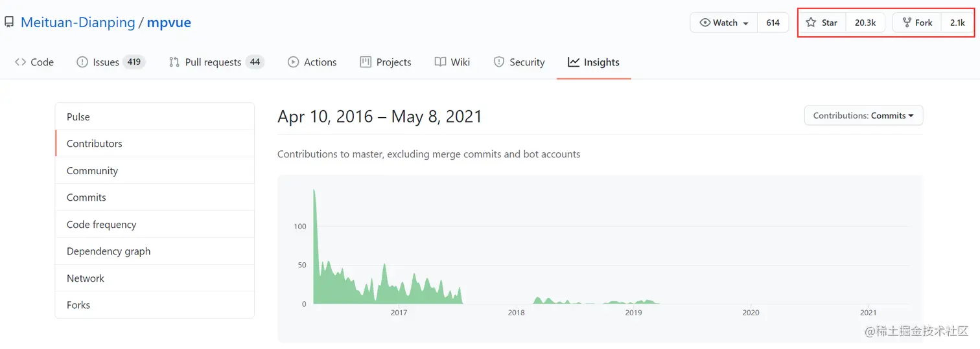Select Code frequency in the sidebar
The height and width of the screenshot is (349, 980).
[101, 224]
